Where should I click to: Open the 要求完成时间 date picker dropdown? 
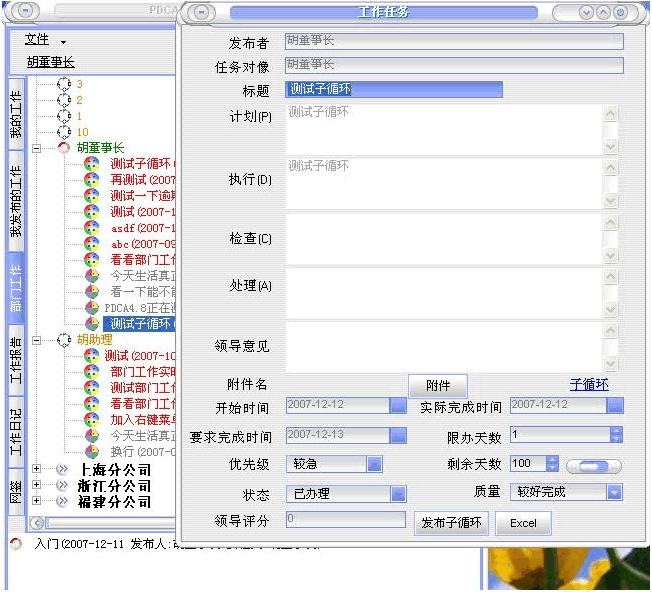[398, 435]
